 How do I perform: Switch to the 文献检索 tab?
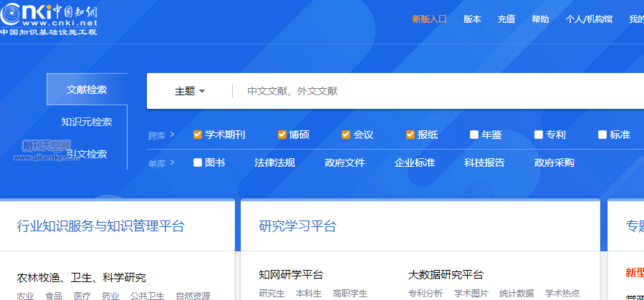pyautogui.click(x=87, y=89)
